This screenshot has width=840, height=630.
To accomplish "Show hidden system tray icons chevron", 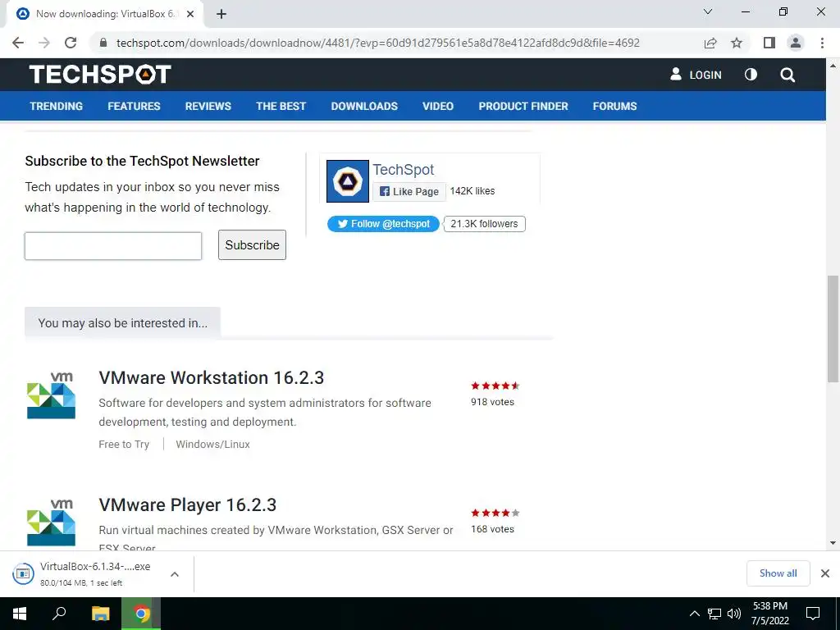I will 694,614.
